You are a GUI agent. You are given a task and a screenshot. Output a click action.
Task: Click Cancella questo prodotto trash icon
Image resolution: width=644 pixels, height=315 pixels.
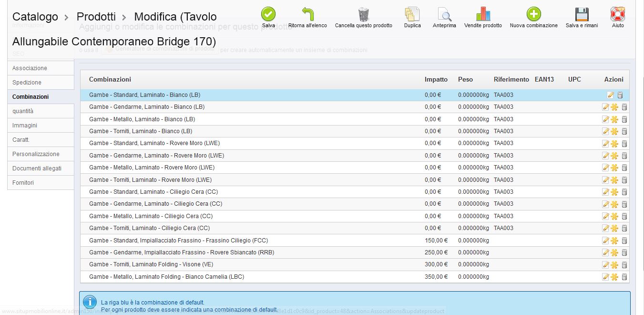point(364,14)
